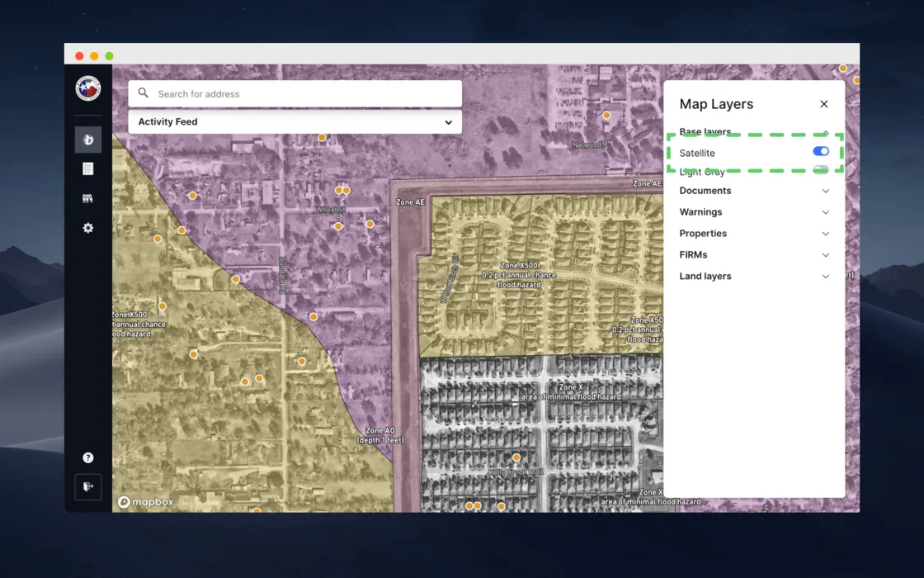Turn off the Satellite base layer switch

click(820, 152)
